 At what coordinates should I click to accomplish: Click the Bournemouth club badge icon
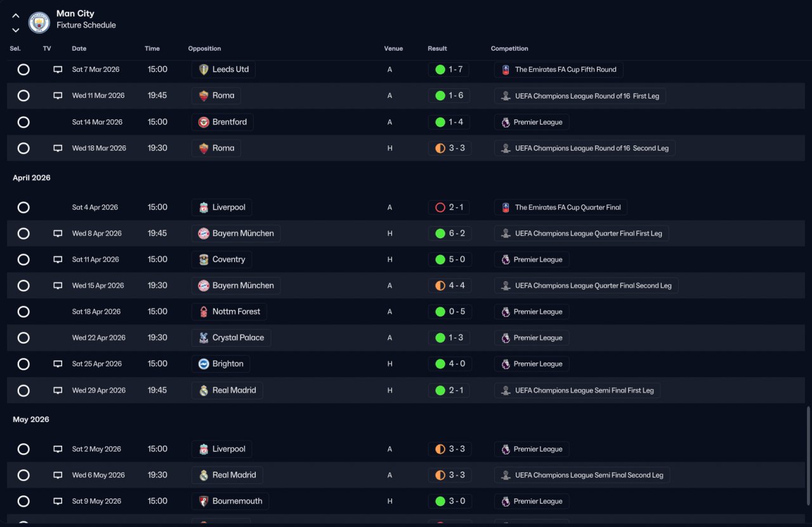click(x=204, y=502)
